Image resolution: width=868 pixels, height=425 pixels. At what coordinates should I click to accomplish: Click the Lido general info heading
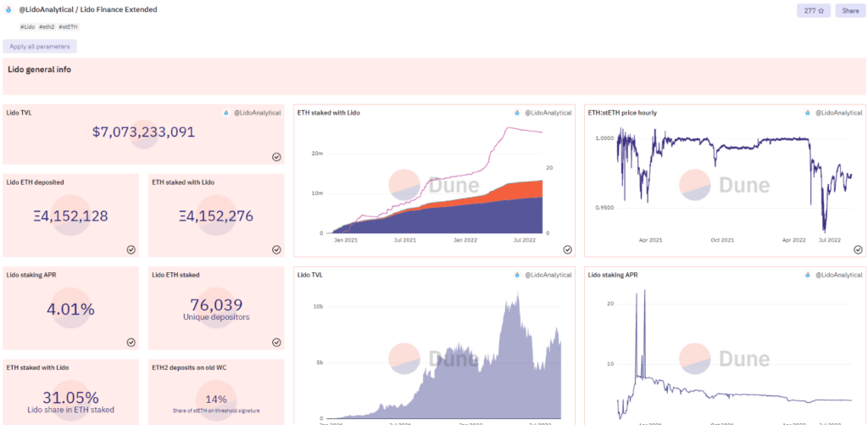[x=39, y=70]
